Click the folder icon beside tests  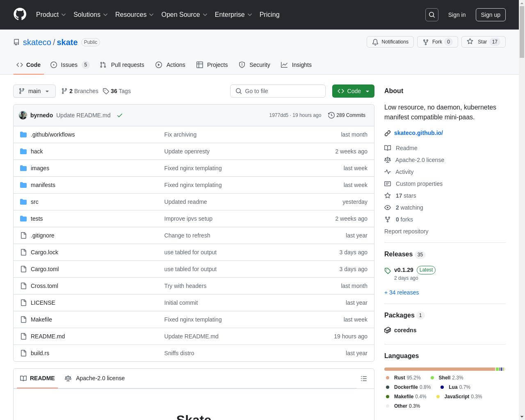point(23,219)
